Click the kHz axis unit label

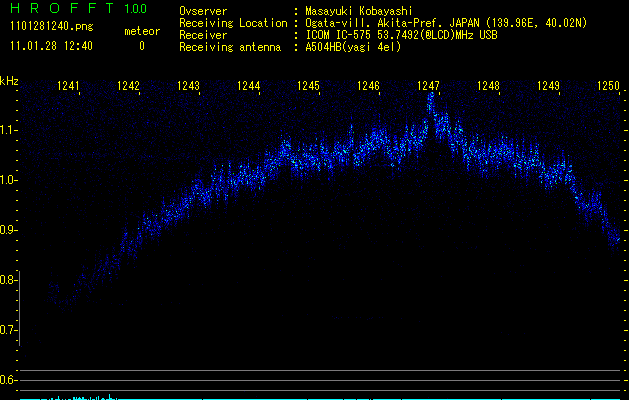(9, 81)
